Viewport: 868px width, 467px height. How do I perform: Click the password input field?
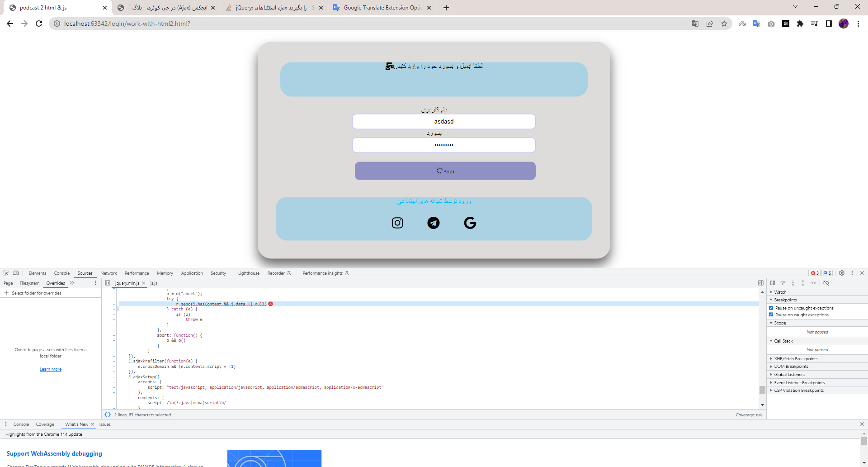click(444, 145)
